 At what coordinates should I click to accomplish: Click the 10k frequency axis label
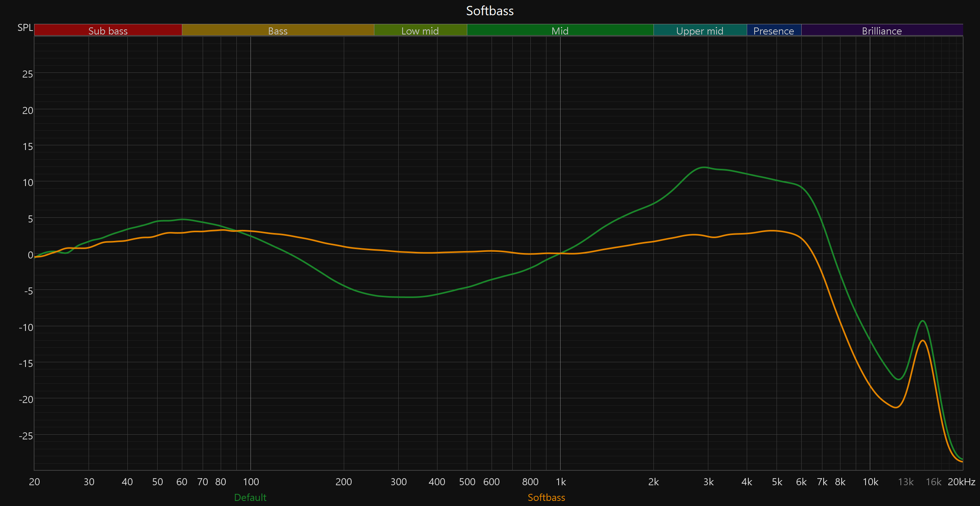[870, 482]
